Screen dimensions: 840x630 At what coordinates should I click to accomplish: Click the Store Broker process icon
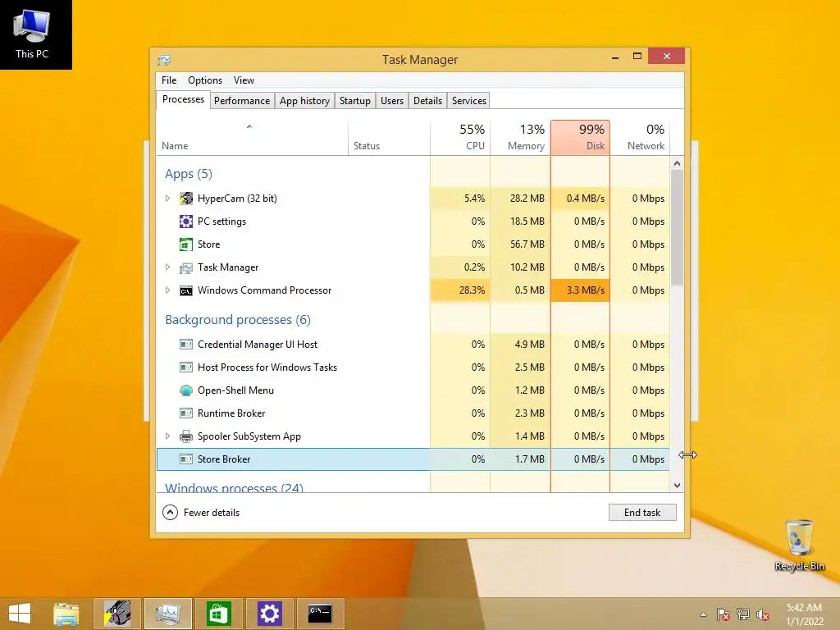186,459
